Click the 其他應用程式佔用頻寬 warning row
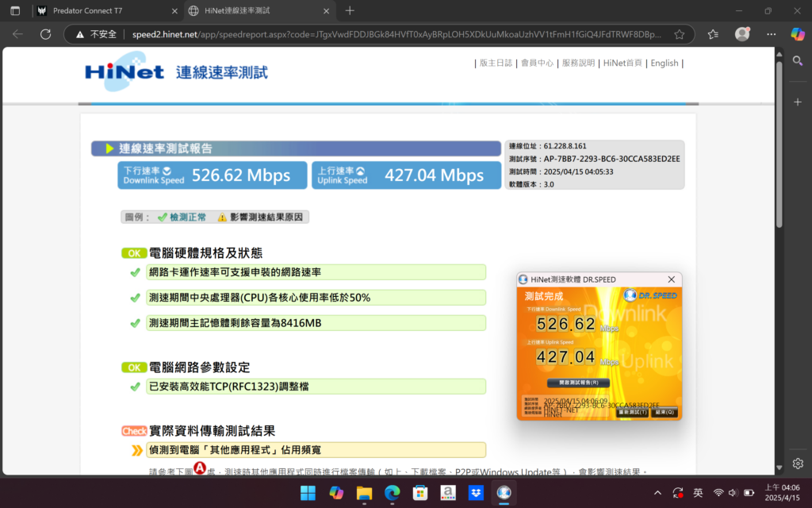The image size is (812, 508). click(316, 450)
